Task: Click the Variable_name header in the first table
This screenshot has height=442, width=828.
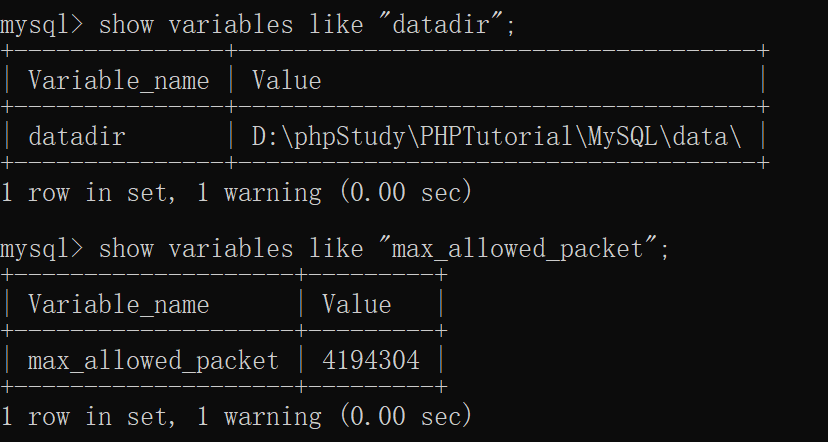Action: [x=119, y=81]
